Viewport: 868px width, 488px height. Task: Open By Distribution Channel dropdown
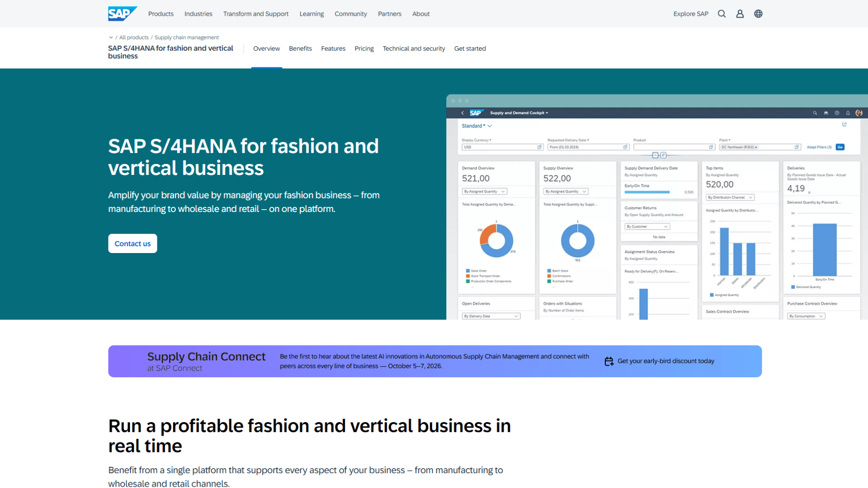tap(730, 197)
